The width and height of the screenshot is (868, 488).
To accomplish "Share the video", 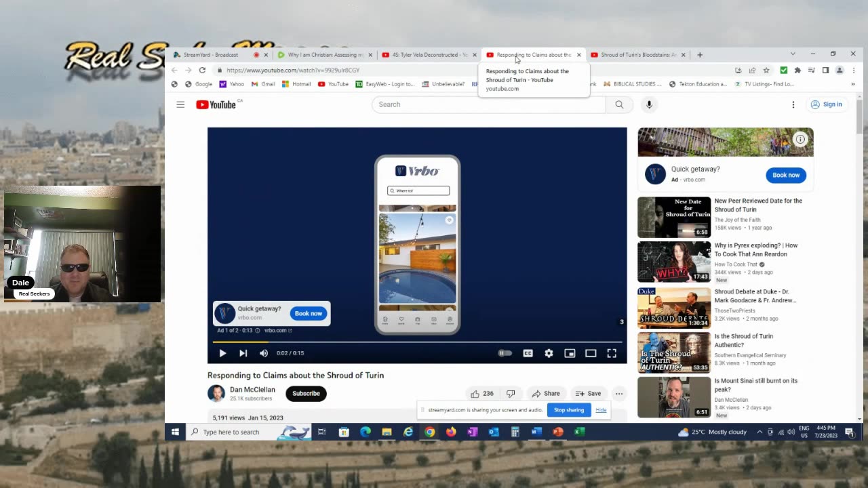I will [x=546, y=393].
